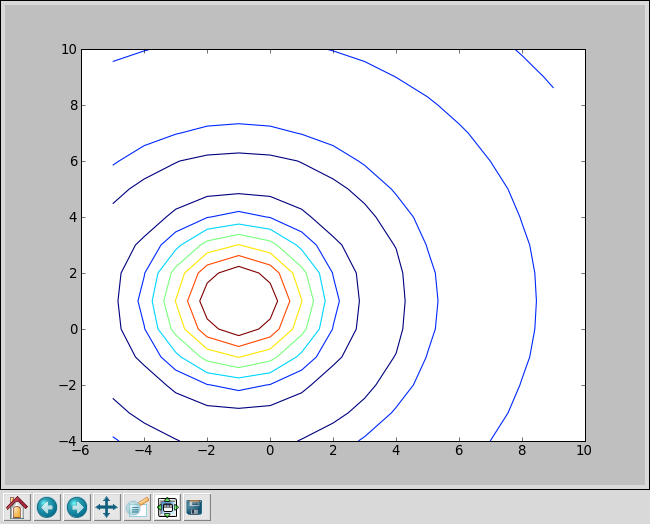Click the x-axis tick label −6

[x=81, y=451]
